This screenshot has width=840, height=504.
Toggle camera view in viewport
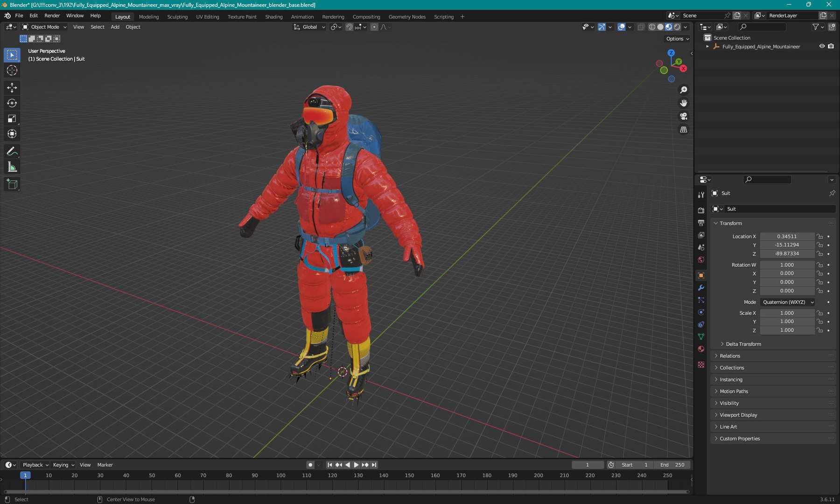684,116
